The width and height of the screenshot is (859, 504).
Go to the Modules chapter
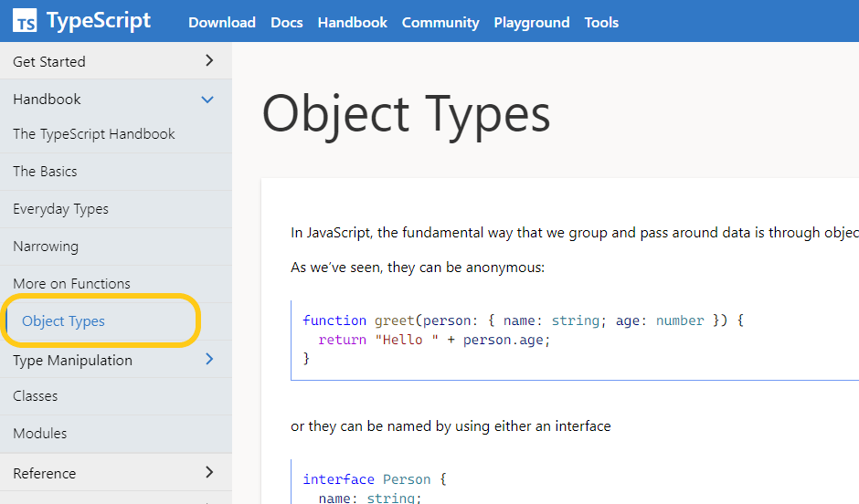tap(40, 434)
